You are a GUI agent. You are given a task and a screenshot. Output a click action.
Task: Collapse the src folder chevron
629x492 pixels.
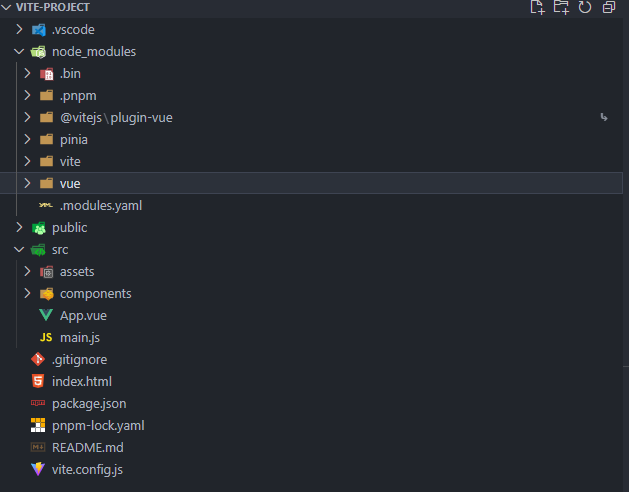pos(19,250)
